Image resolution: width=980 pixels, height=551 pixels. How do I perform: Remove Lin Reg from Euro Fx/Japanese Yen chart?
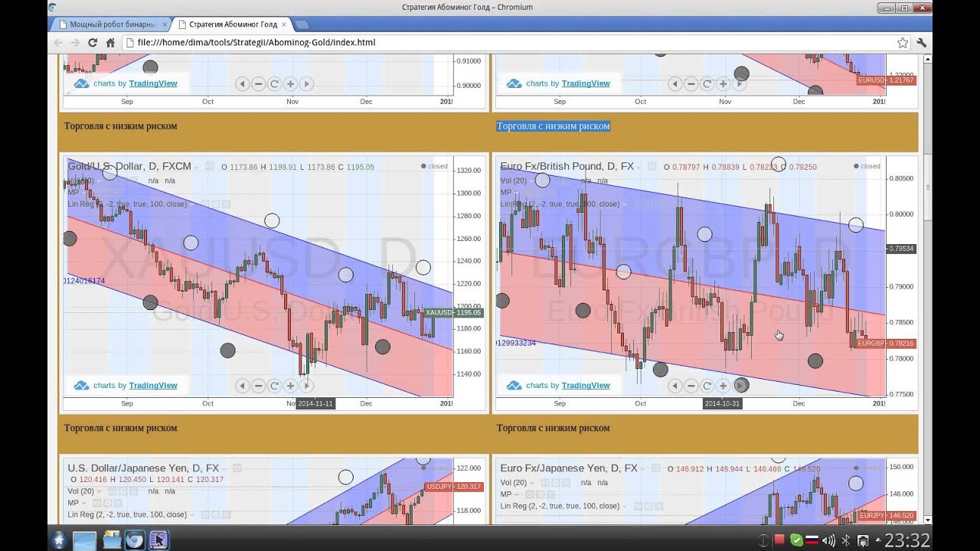point(659,506)
